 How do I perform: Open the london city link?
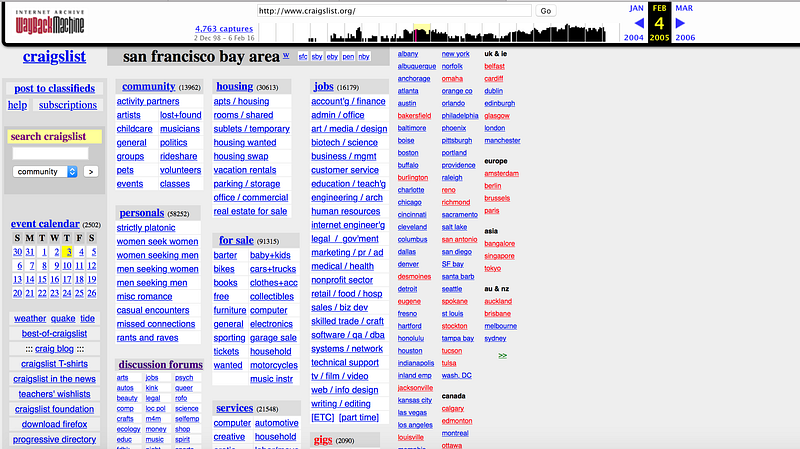pos(495,129)
